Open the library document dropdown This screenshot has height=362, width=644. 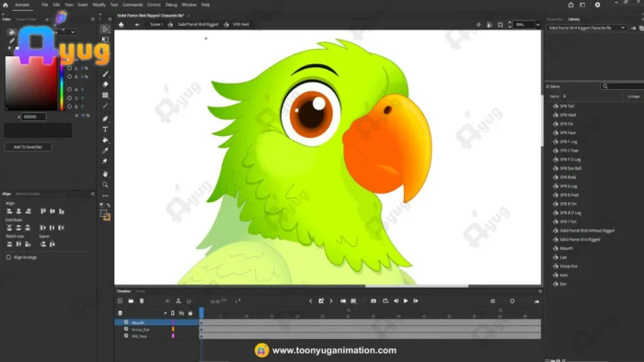tap(586, 28)
